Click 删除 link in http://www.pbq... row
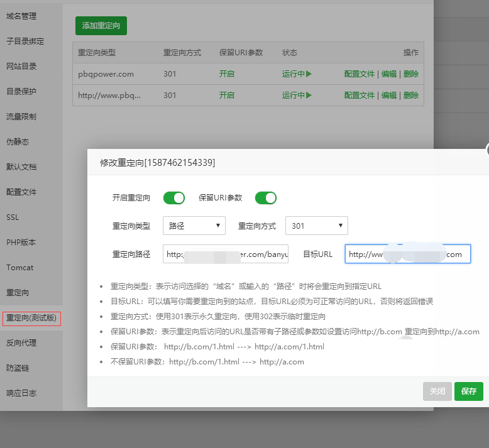The width and height of the screenshot is (489, 448). point(410,95)
